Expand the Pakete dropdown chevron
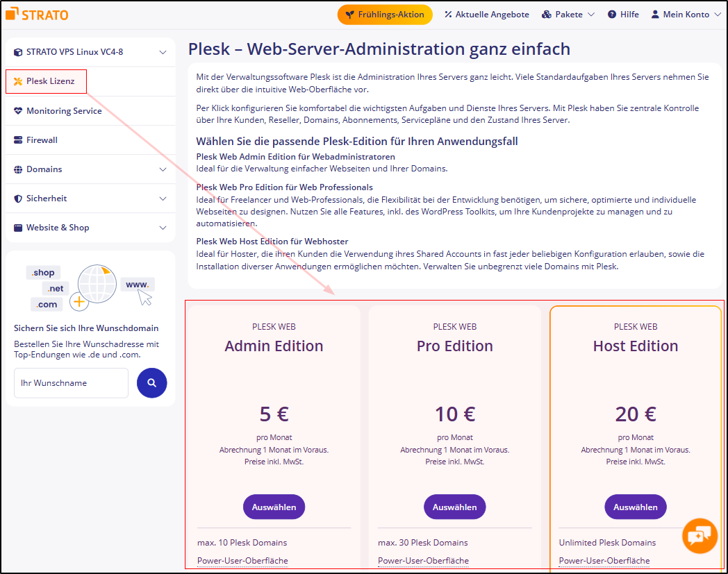The height and width of the screenshot is (574, 728). pos(591,15)
